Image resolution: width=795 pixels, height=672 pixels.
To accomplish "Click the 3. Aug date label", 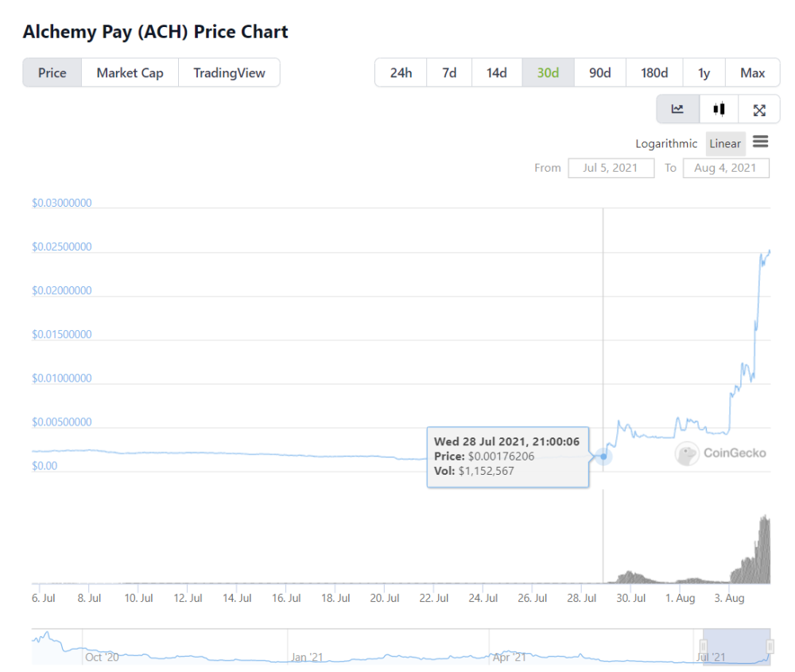I will click(x=730, y=599).
